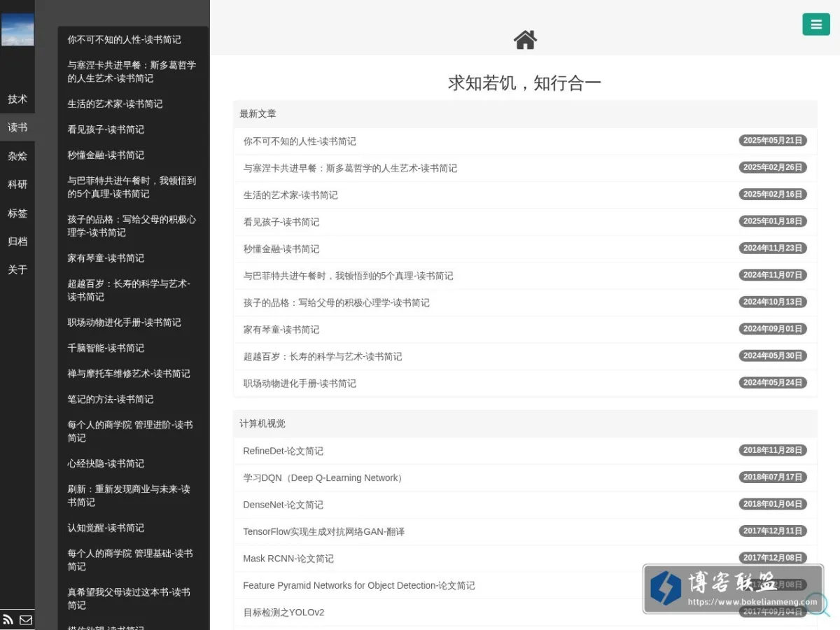Open the 技术 sidebar menu
840x630 pixels.
point(17,99)
